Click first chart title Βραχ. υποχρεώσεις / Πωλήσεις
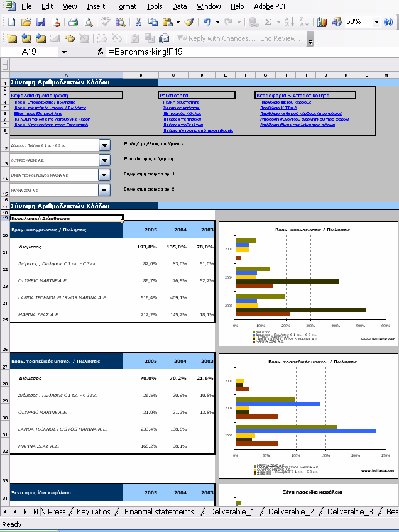The image size is (399, 532). [312, 230]
